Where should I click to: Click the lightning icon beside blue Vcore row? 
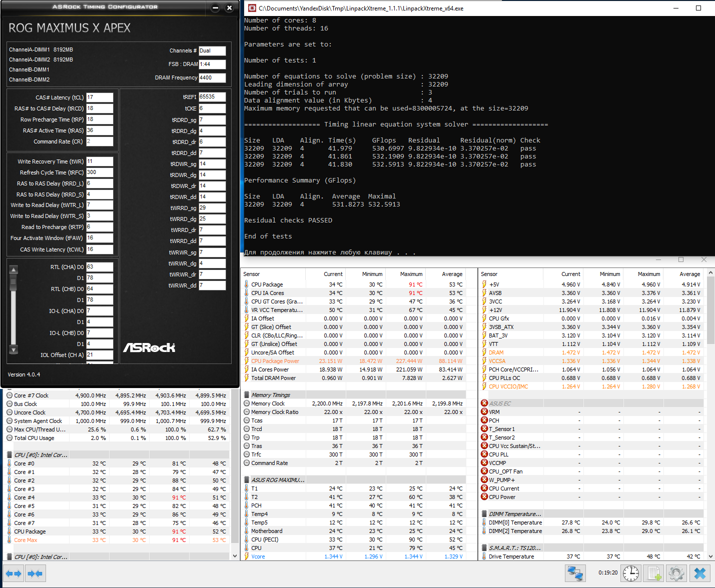(x=246, y=556)
